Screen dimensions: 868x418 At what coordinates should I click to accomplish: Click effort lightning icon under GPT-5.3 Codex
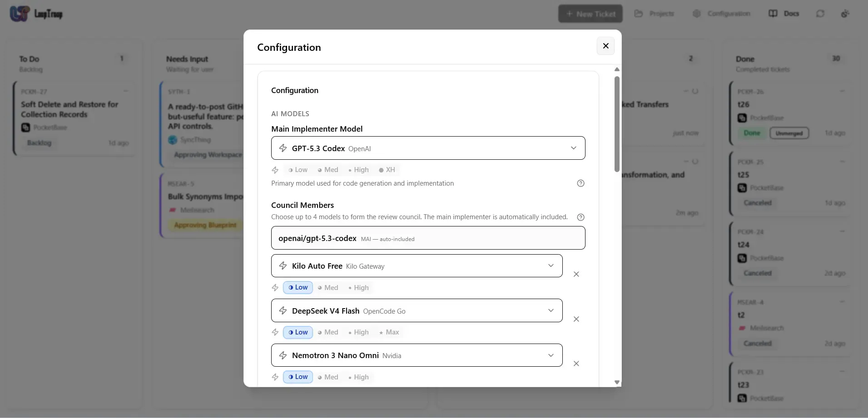click(x=275, y=170)
